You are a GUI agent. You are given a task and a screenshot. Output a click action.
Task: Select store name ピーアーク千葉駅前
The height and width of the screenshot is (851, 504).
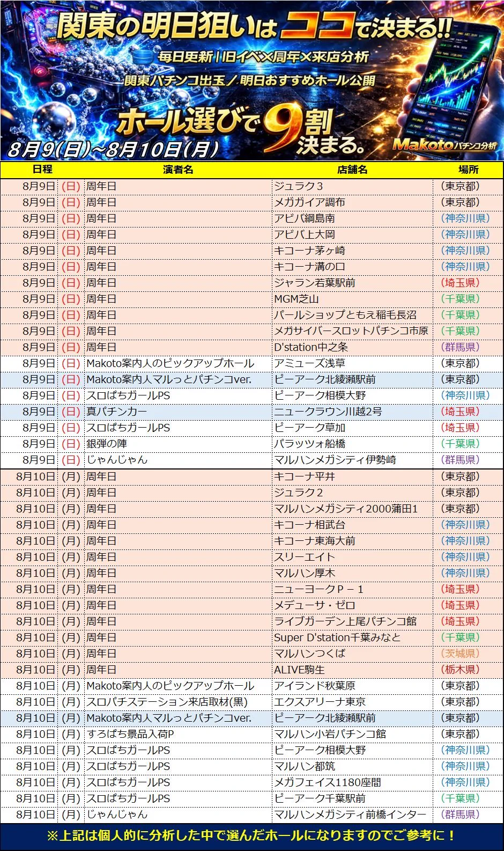(320, 798)
